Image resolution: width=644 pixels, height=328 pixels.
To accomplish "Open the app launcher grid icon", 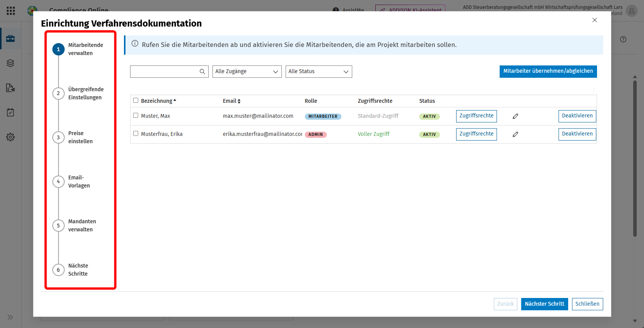I will click(x=11, y=11).
